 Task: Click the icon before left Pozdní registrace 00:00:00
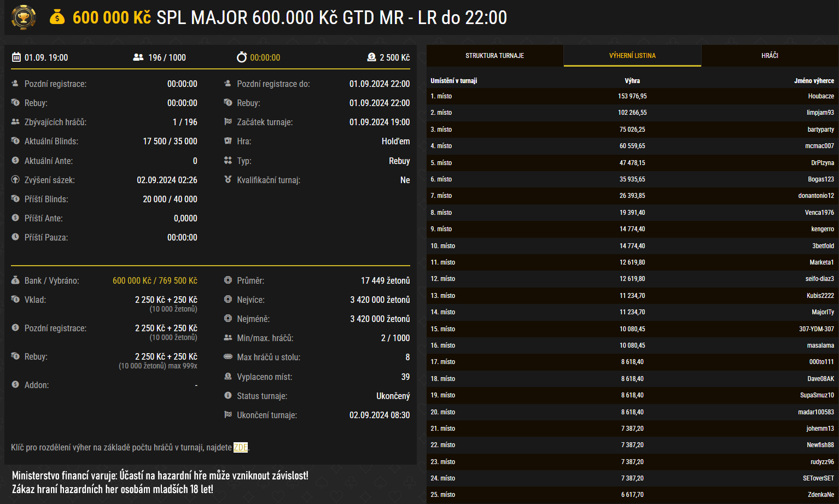(x=15, y=84)
